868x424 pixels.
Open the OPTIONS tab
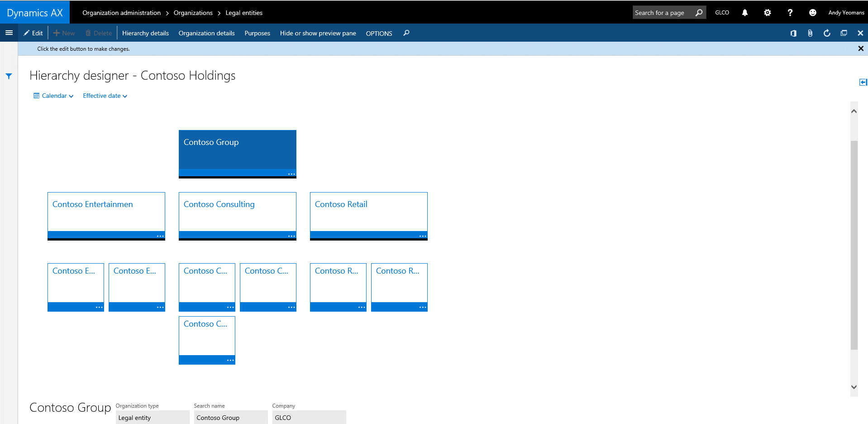[x=379, y=33]
